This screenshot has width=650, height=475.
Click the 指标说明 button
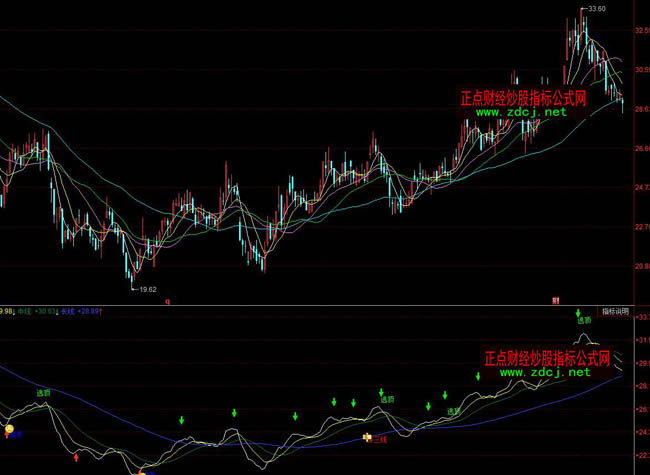point(616,311)
